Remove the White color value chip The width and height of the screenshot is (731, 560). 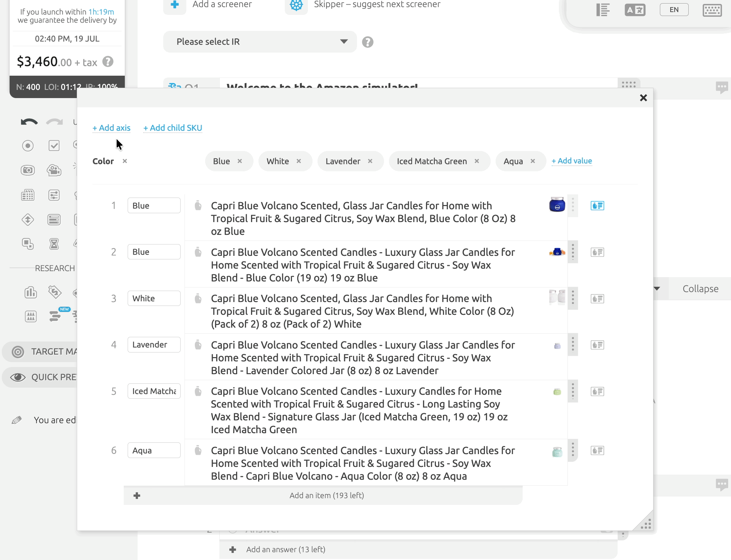coord(299,161)
